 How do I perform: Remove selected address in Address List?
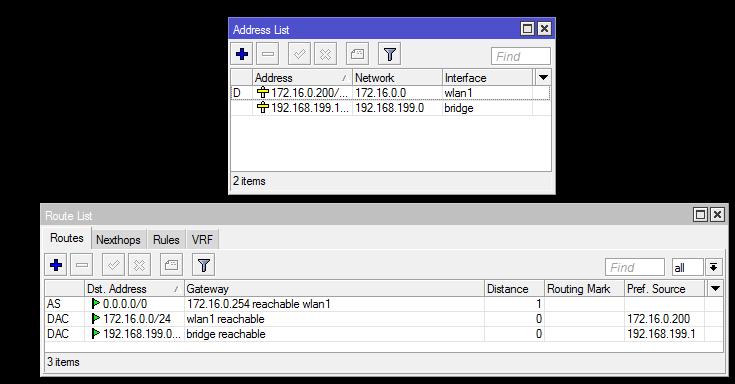pyautogui.click(x=268, y=54)
